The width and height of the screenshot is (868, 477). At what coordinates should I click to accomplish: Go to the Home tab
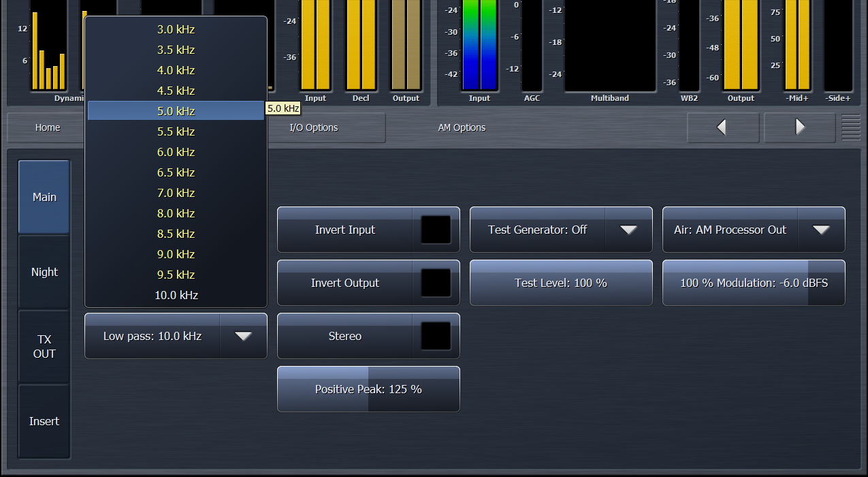(x=48, y=127)
